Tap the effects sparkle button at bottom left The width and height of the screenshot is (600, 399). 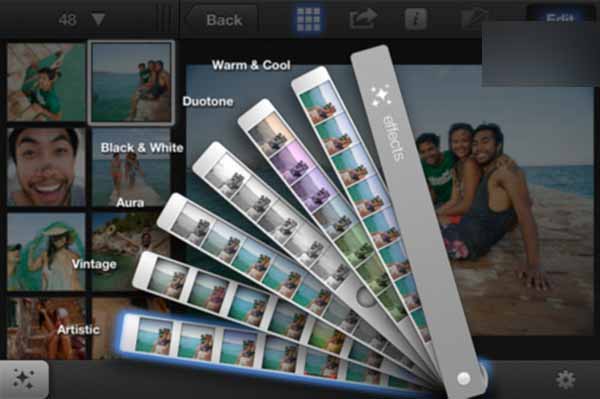[x=24, y=379]
